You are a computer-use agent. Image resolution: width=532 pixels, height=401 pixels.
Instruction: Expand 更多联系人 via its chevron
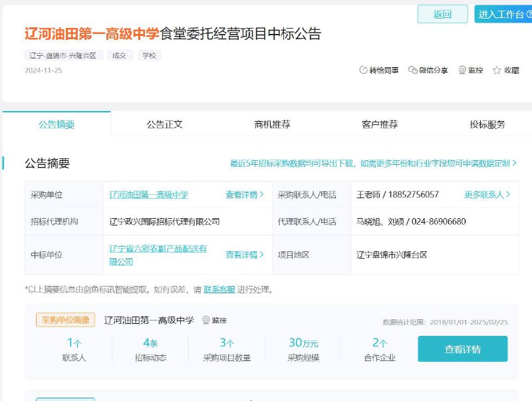click(x=509, y=194)
